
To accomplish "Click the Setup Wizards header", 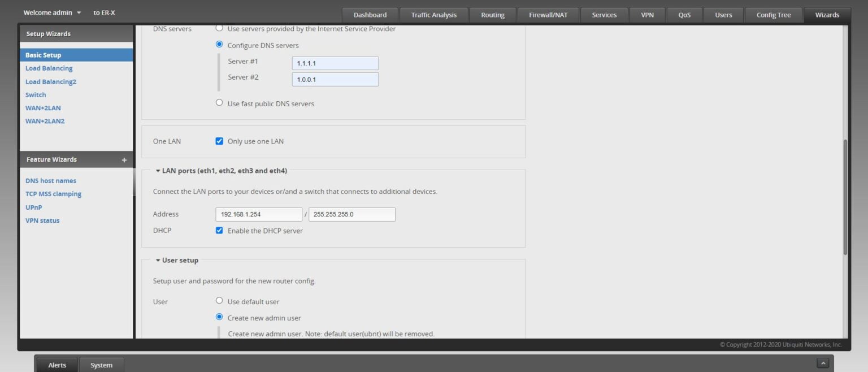I will pos(76,34).
